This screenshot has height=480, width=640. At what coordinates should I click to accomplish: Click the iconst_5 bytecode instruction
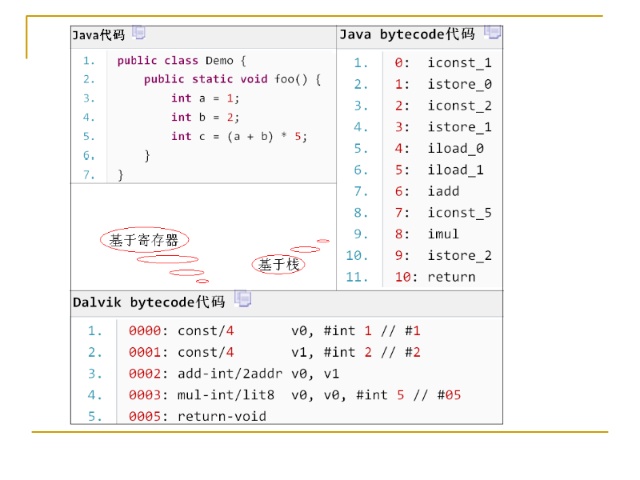pos(459,212)
